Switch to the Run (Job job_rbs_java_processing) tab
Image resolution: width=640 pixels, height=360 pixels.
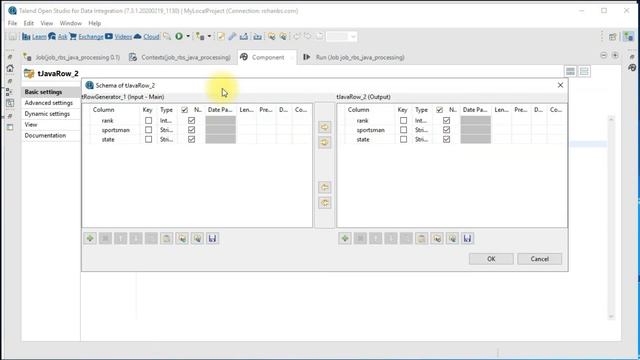tap(354, 57)
